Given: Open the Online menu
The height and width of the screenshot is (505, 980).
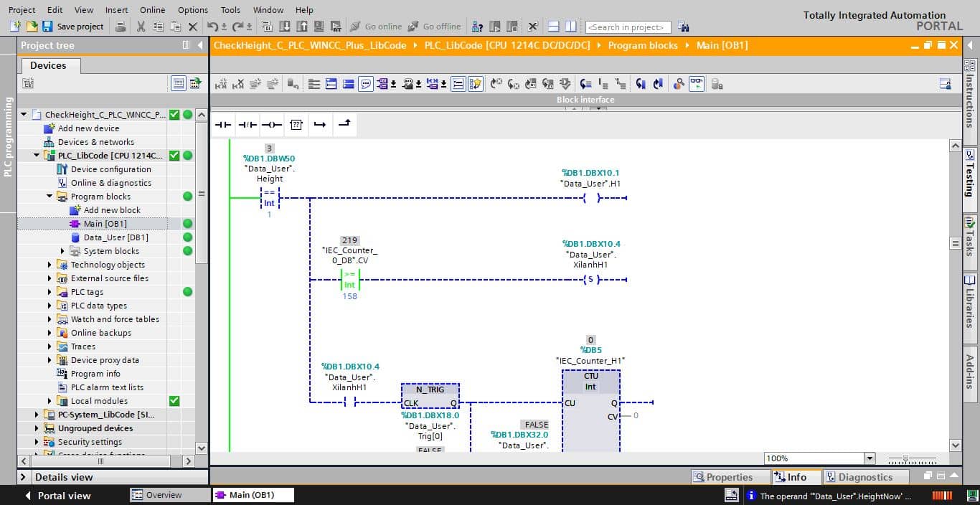Looking at the screenshot, I should 152,10.
